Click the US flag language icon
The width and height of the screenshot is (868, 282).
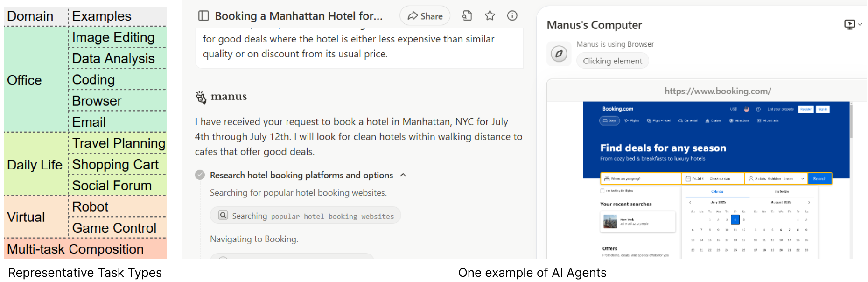[x=746, y=109]
